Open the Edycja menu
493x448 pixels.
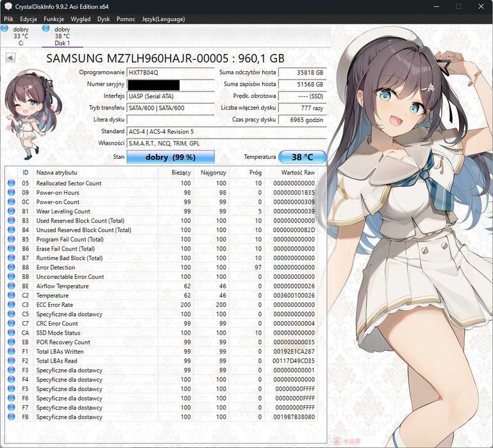(x=28, y=19)
